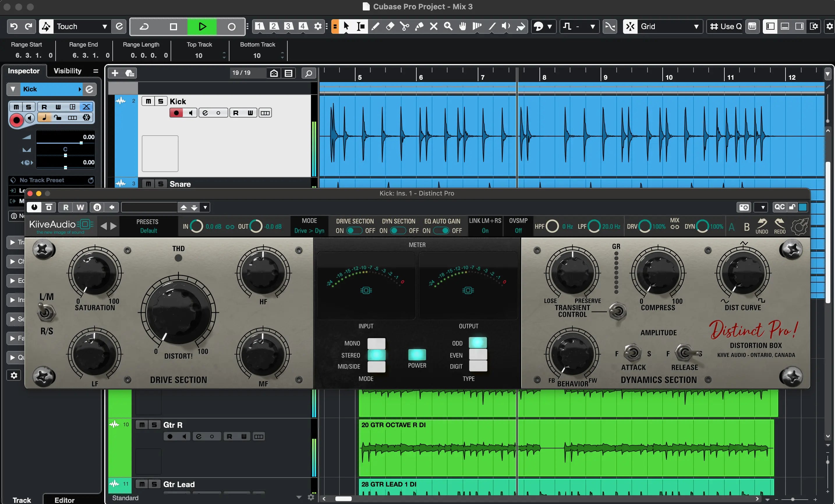Click the add track plus icon
Image resolution: width=835 pixels, height=504 pixels.
coord(115,73)
